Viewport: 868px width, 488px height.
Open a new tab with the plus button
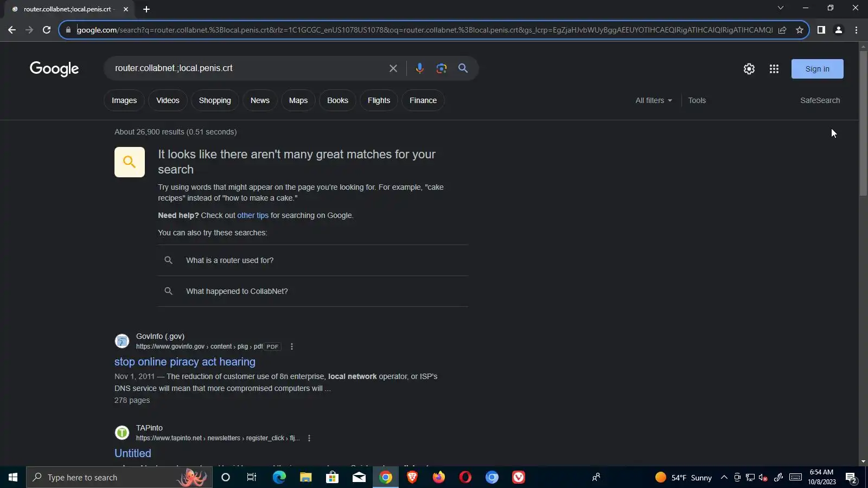click(x=146, y=9)
